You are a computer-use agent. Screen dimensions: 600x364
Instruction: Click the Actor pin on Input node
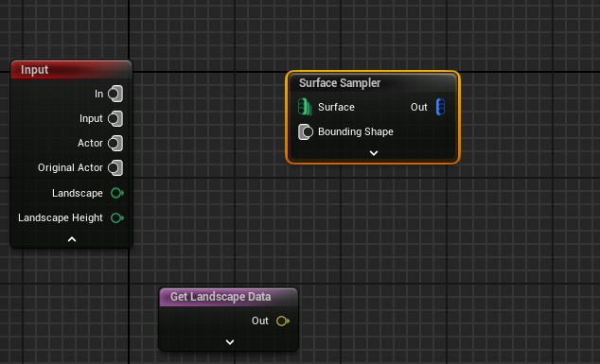point(115,144)
